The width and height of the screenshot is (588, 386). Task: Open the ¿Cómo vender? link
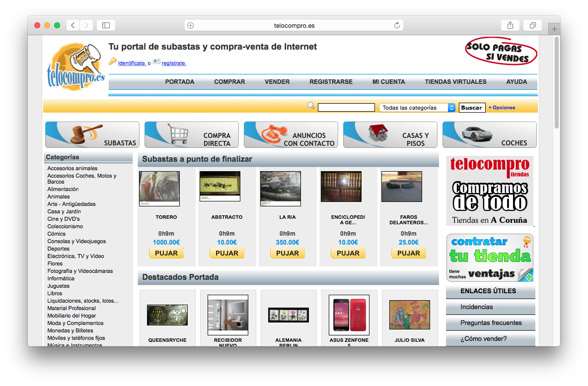(x=483, y=339)
